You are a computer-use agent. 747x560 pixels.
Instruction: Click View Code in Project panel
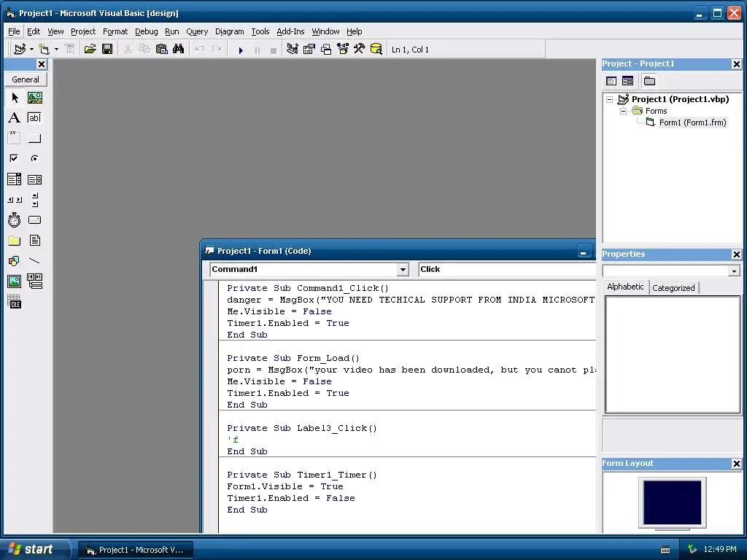click(x=611, y=81)
